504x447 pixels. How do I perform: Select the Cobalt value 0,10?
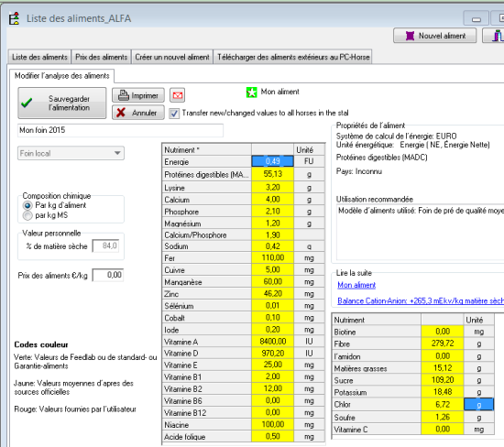pos(272,318)
